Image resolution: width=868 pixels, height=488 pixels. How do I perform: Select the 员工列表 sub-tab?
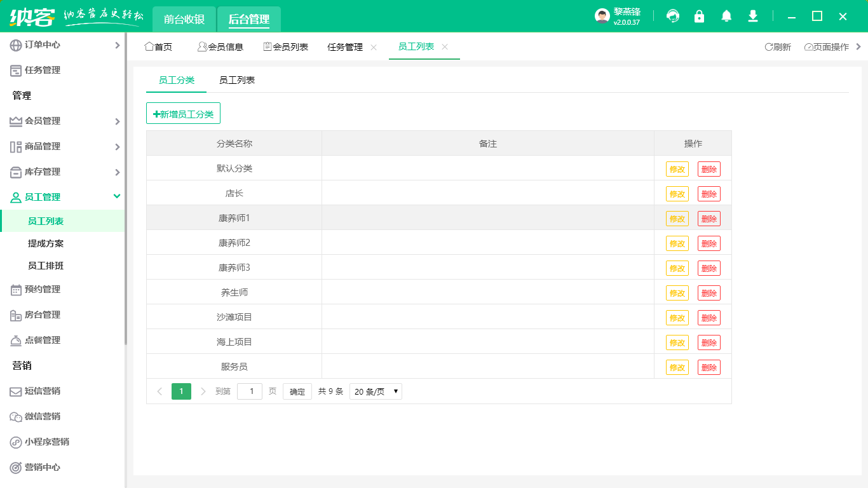237,80
